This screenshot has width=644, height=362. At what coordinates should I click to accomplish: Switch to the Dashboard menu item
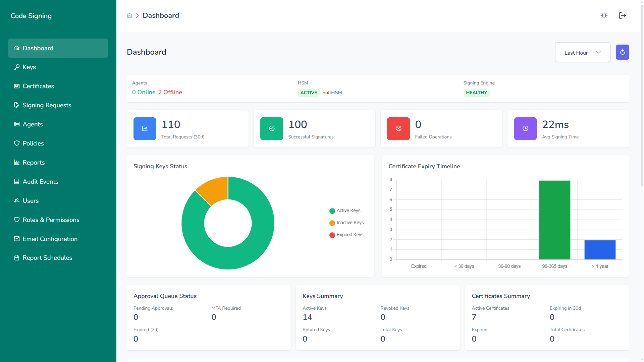[x=38, y=48]
